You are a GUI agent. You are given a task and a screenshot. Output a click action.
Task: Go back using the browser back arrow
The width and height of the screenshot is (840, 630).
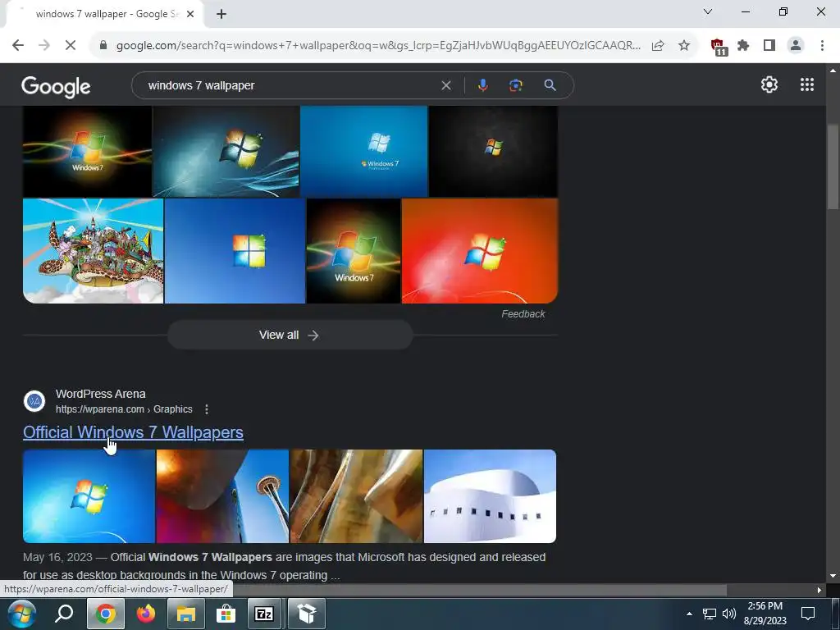(18, 46)
